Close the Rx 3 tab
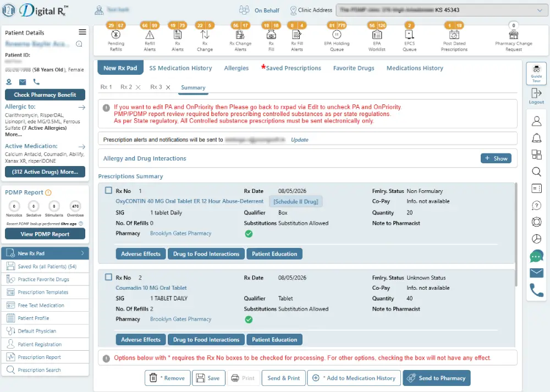Image resolution: width=550 pixels, height=392 pixels. tap(168, 87)
